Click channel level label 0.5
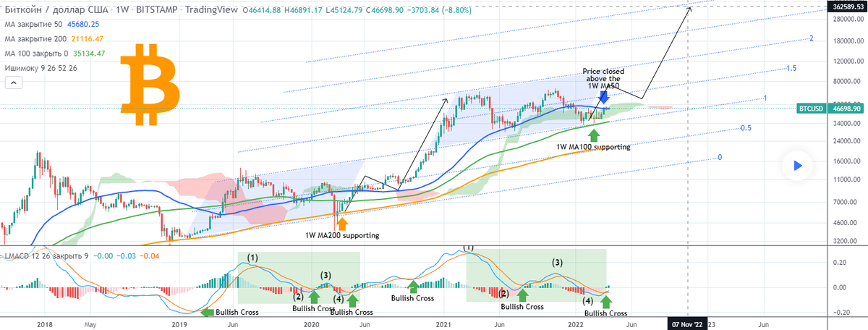868x330 pixels. (x=745, y=128)
